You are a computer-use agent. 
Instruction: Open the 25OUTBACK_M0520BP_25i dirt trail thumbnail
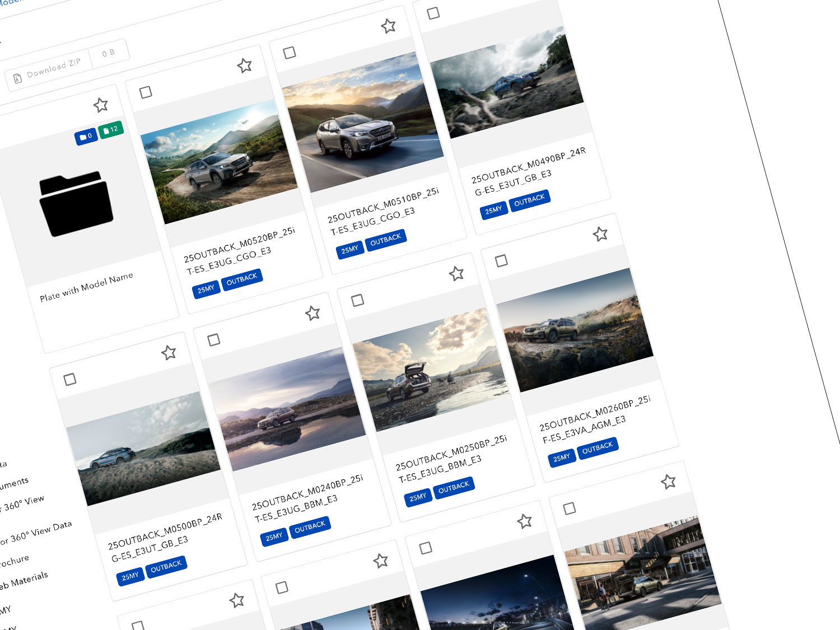click(219, 162)
